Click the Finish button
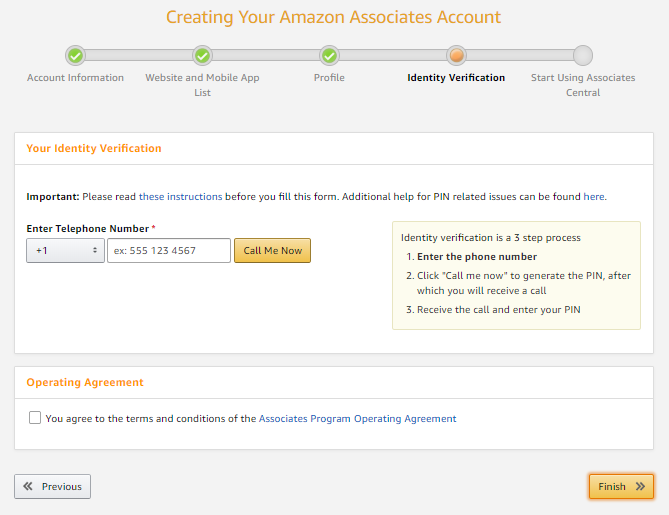 click(x=621, y=486)
